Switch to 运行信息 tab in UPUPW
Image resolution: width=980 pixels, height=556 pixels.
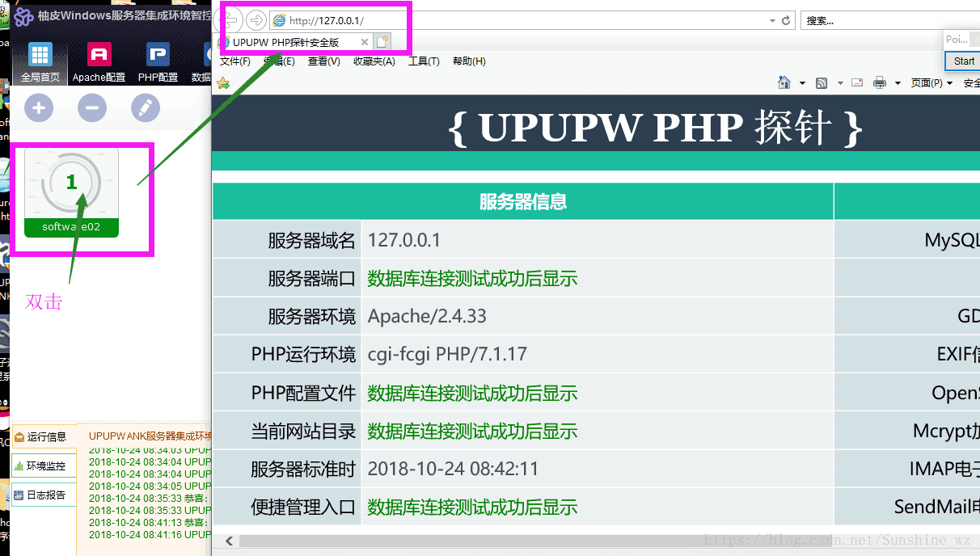point(44,437)
